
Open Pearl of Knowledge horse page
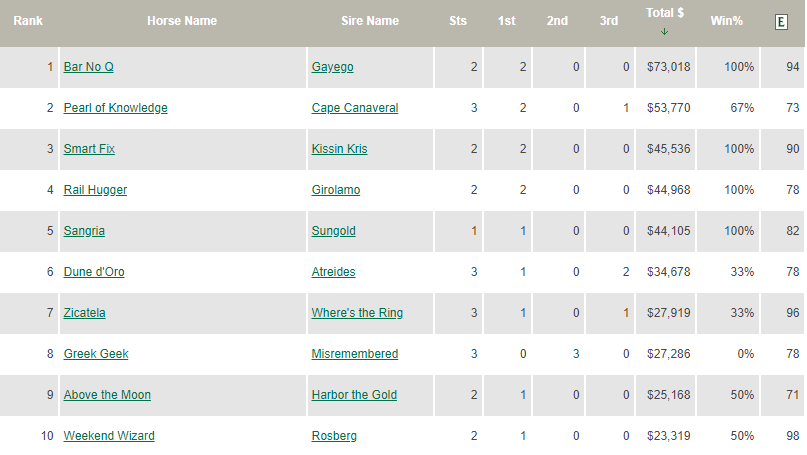click(115, 108)
